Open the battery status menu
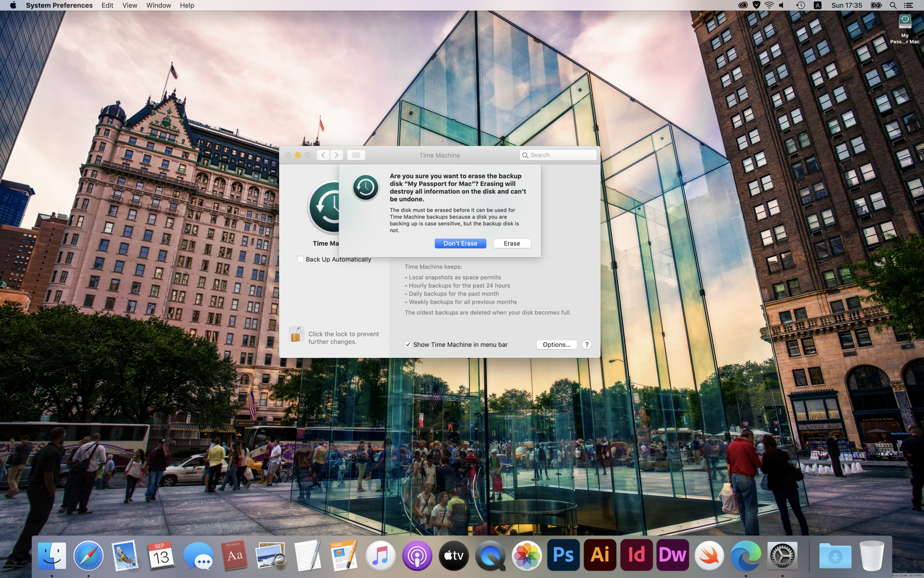The image size is (924, 578). pos(876,5)
